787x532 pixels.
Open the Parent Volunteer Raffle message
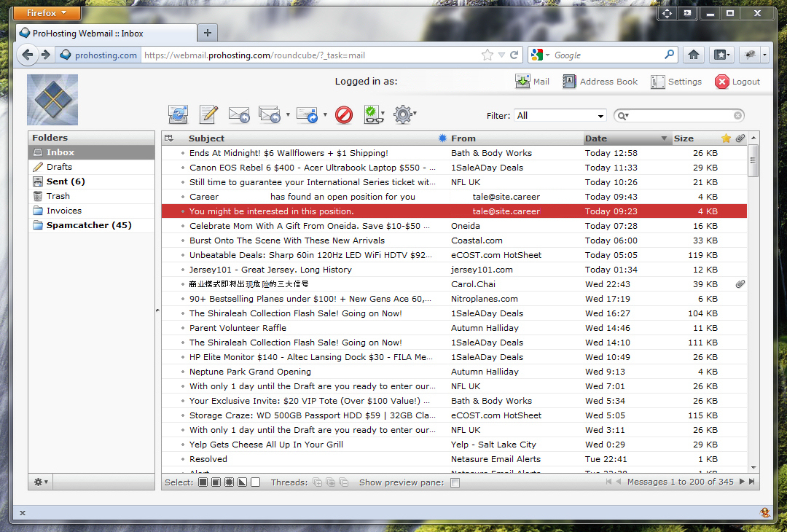pos(454,328)
